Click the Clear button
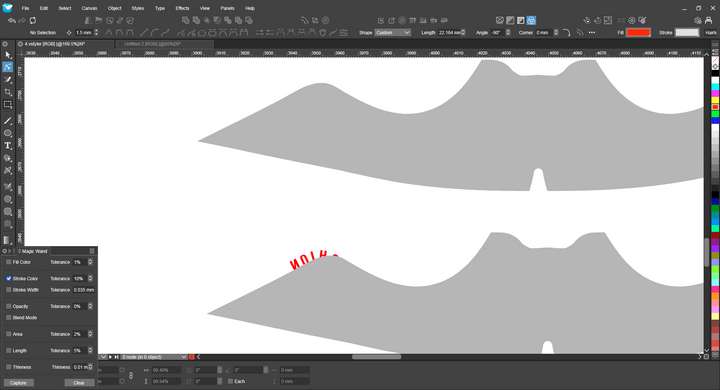The image size is (720, 390). click(x=79, y=383)
